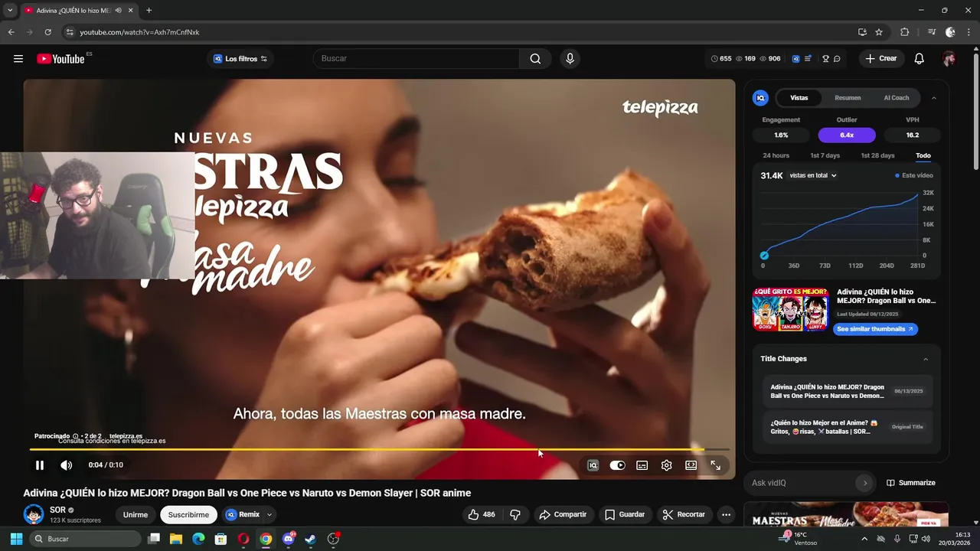Viewport: 980px width, 551px height.
Task: Click 'See similar thumbnails' button
Action: 875,329
